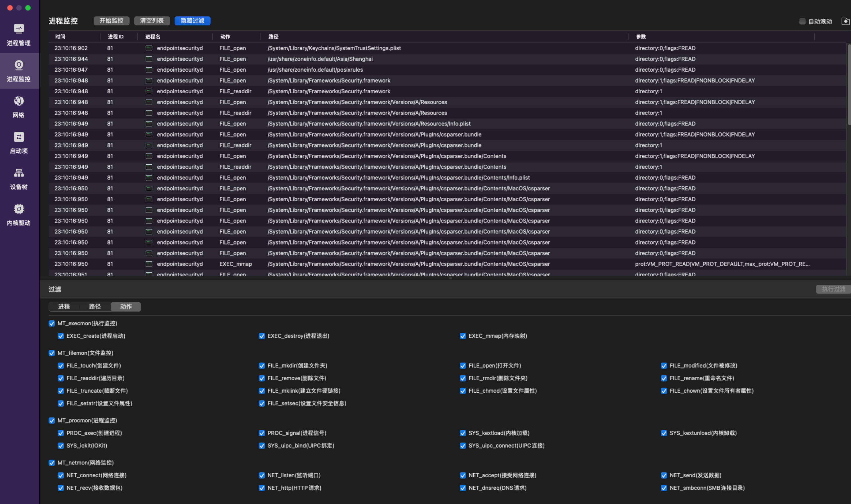Open the 设备树 sidebar icon
The height and width of the screenshot is (504, 851).
[19, 173]
